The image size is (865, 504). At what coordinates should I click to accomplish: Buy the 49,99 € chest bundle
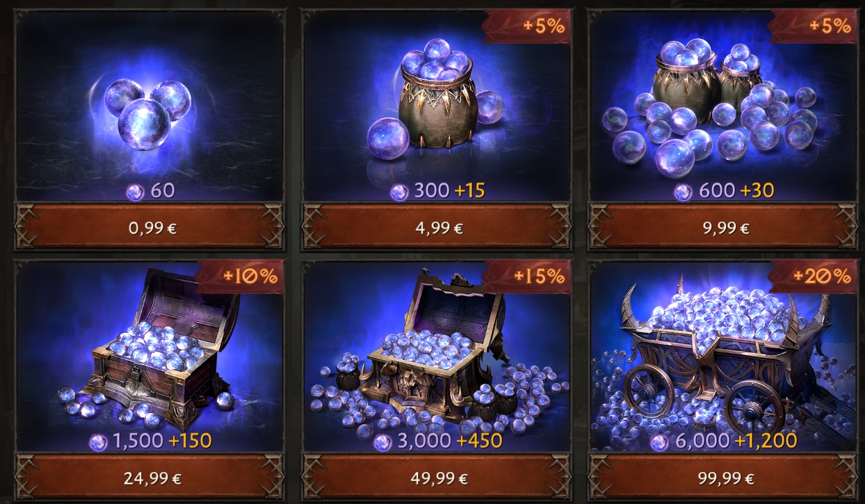437,478
